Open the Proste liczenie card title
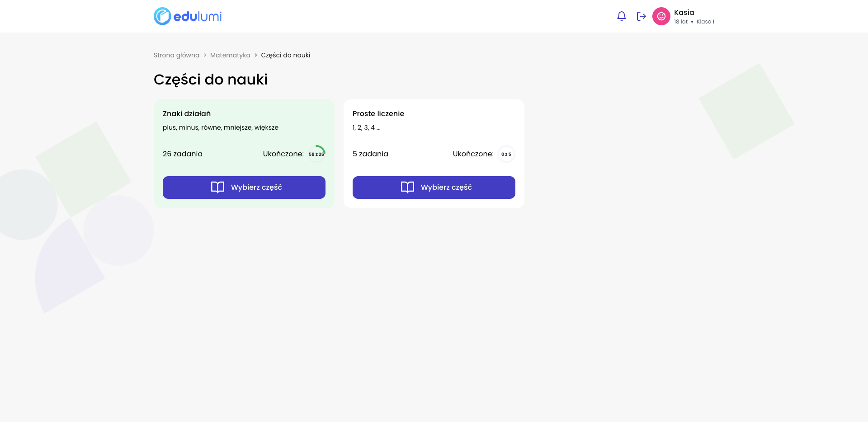Screen dimensions: 868x422 pyautogui.click(x=378, y=113)
